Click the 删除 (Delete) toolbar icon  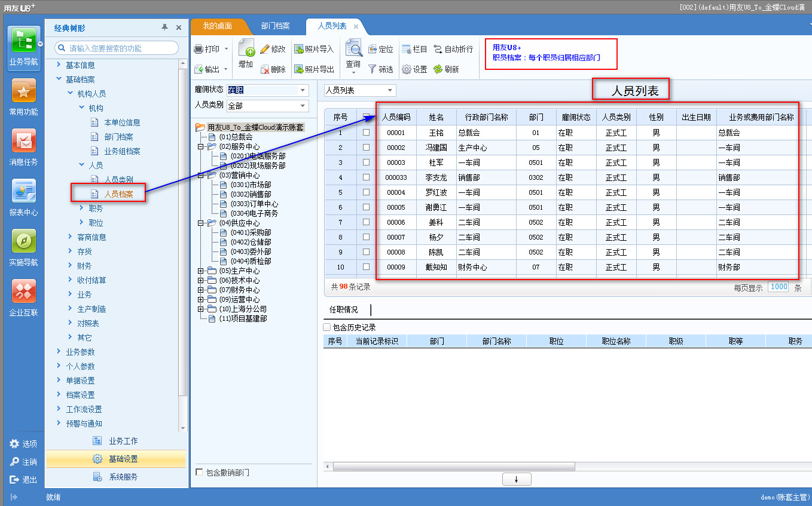click(265, 69)
